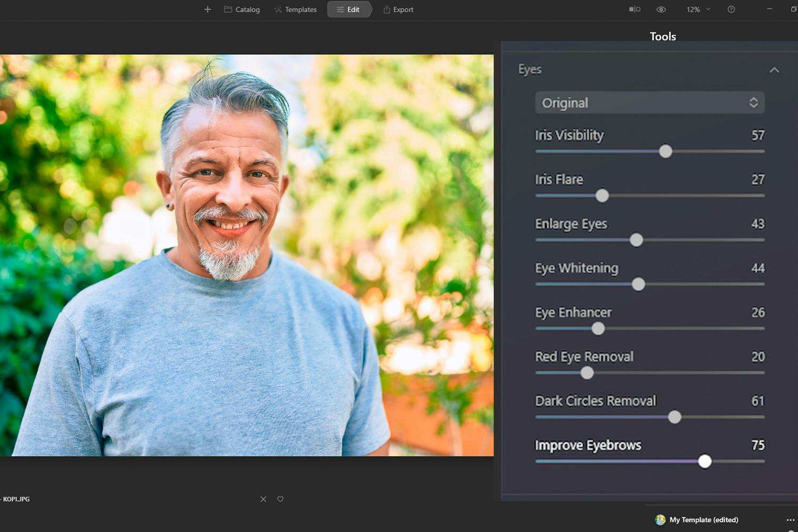
Task: Open the zoom level 12% dropdown
Action: point(698,10)
